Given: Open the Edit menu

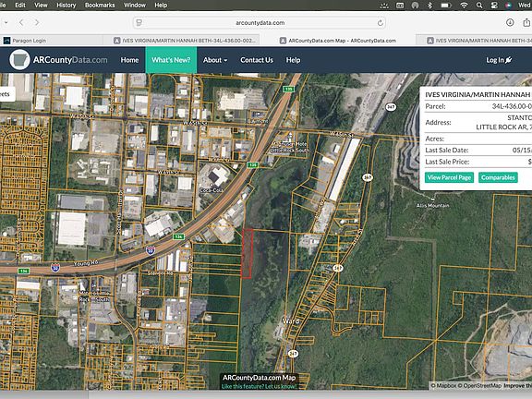Looking at the screenshot, I should coord(20,6).
